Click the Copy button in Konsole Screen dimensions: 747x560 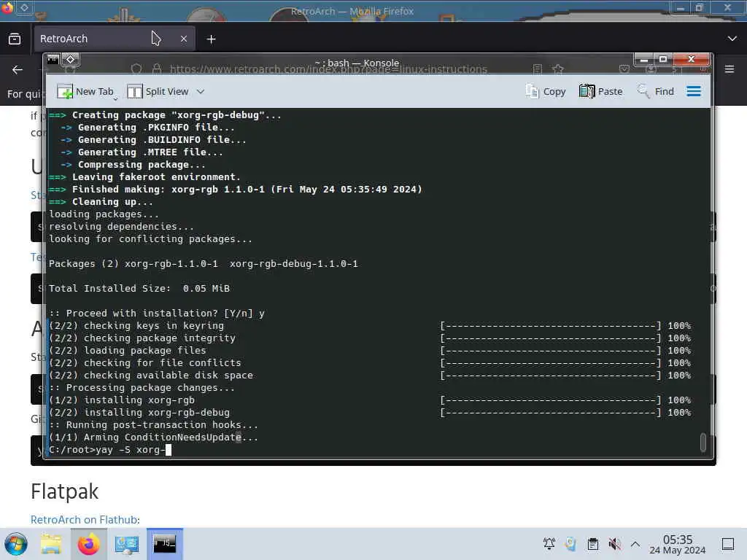[x=546, y=91]
